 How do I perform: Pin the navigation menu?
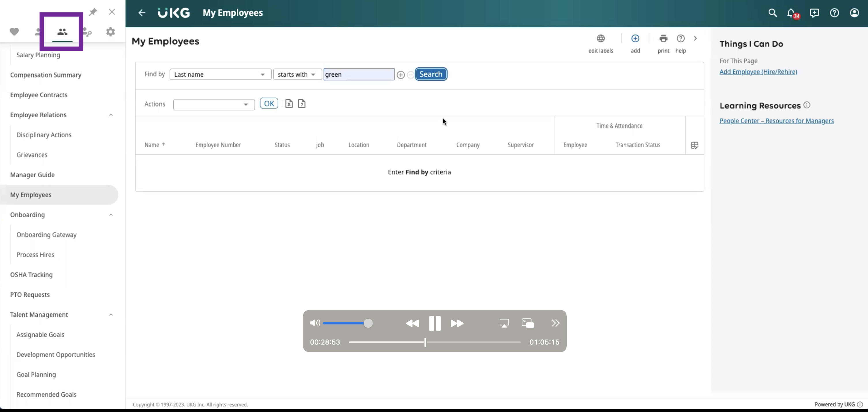(x=93, y=12)
